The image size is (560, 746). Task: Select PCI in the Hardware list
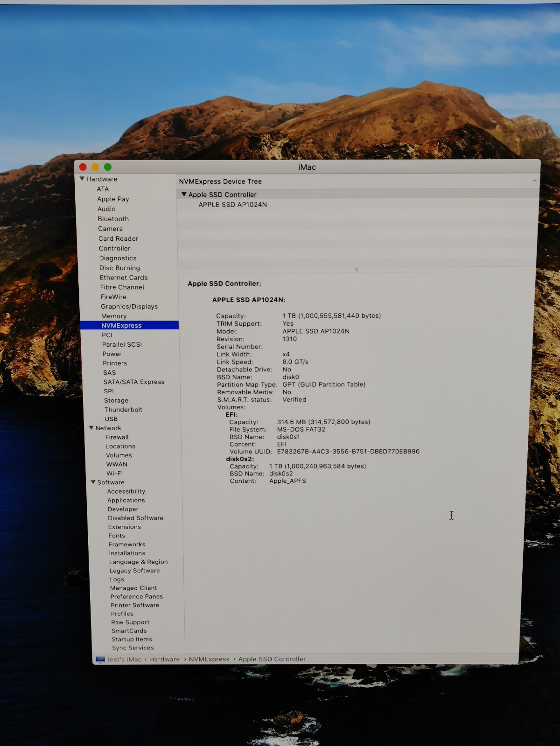pyautogui.click(x=107, y=335)
